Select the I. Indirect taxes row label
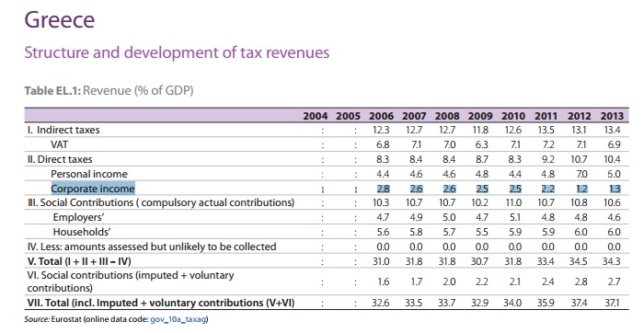The width and height of the screenshot is (644, 333). click(x=63, y=130)
